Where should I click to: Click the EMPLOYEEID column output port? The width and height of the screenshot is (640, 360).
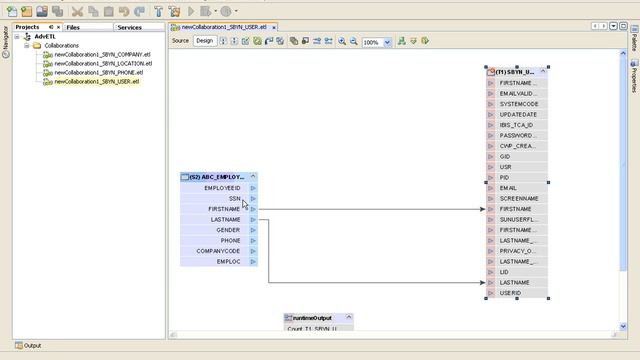tap(253, 188)
